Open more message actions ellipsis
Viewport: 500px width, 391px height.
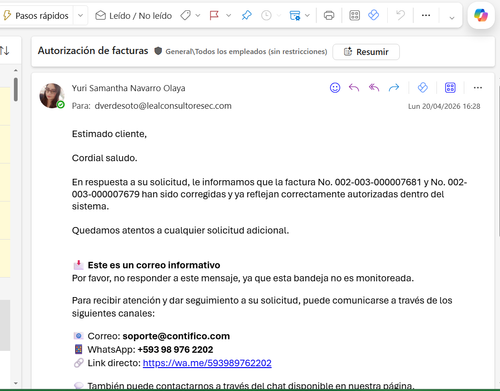pos(478,88)
